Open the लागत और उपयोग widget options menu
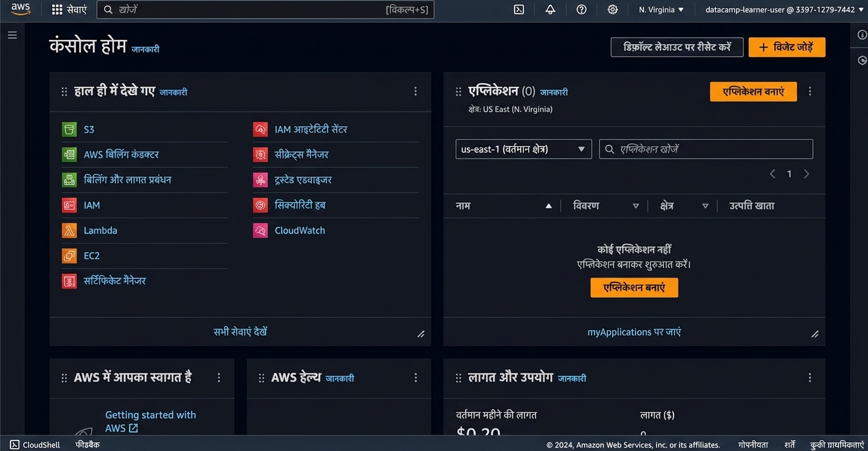 (x=810, y=377)
